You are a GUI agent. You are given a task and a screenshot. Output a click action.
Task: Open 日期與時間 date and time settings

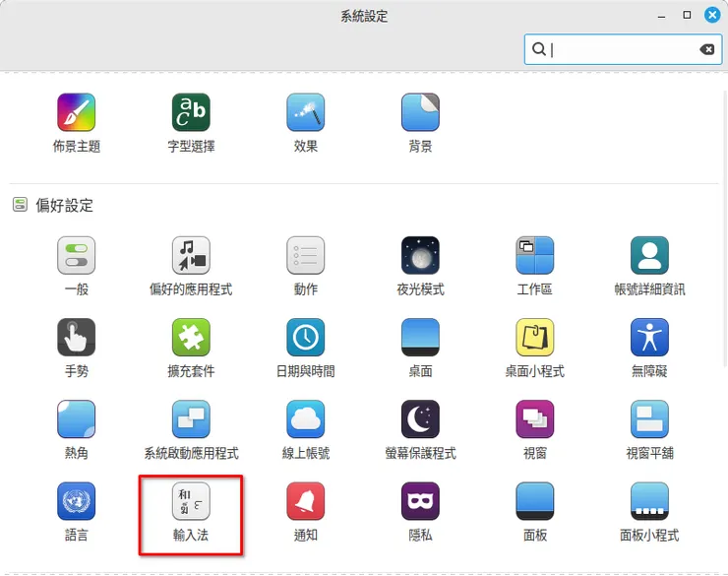pyautogui.click(x=306, y=348)
